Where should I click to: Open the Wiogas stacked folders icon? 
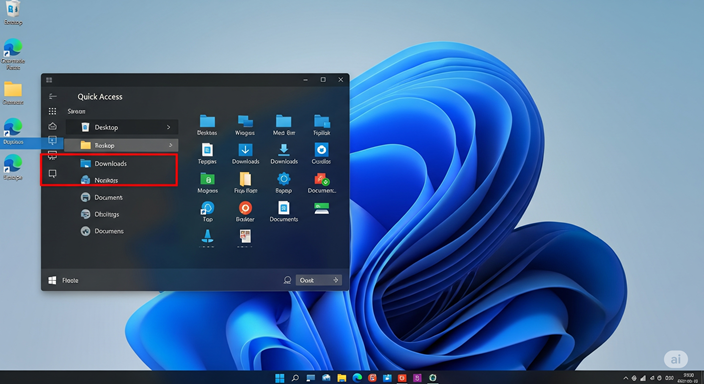[245, 122]
